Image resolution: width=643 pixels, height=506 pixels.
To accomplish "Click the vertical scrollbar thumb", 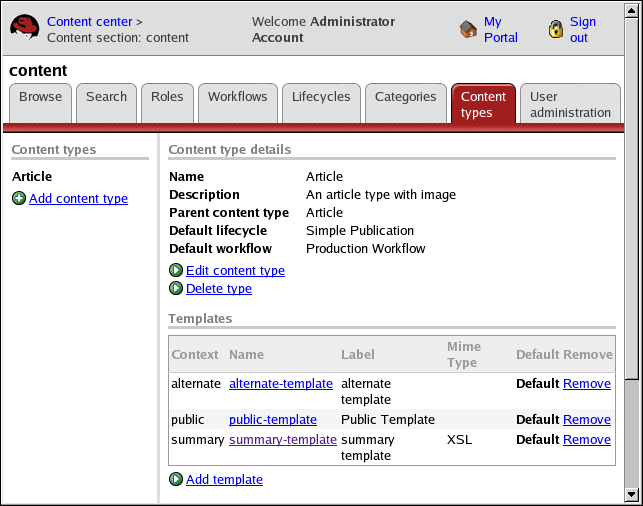I will [632, 198].
